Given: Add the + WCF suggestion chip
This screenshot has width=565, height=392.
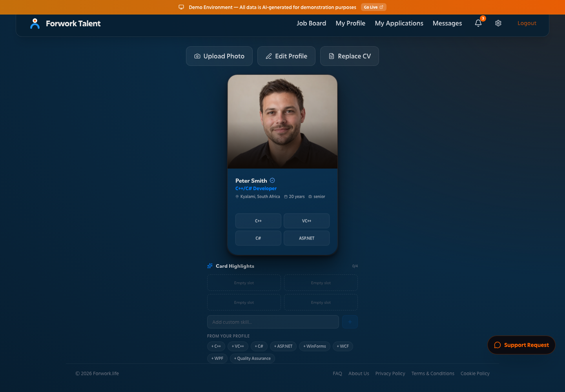Looking at the screenshot, I should [x=343, y=346].
